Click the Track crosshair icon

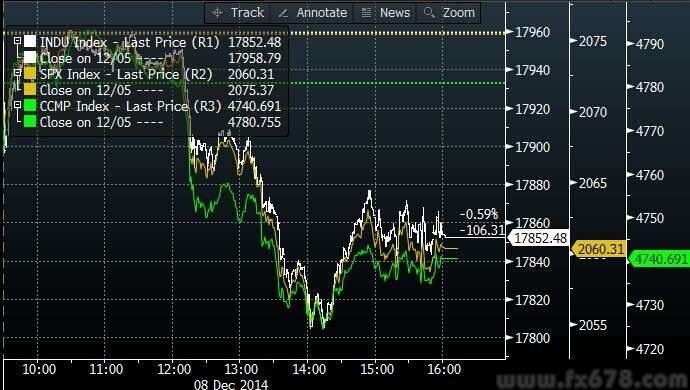(x=217, y=13)
